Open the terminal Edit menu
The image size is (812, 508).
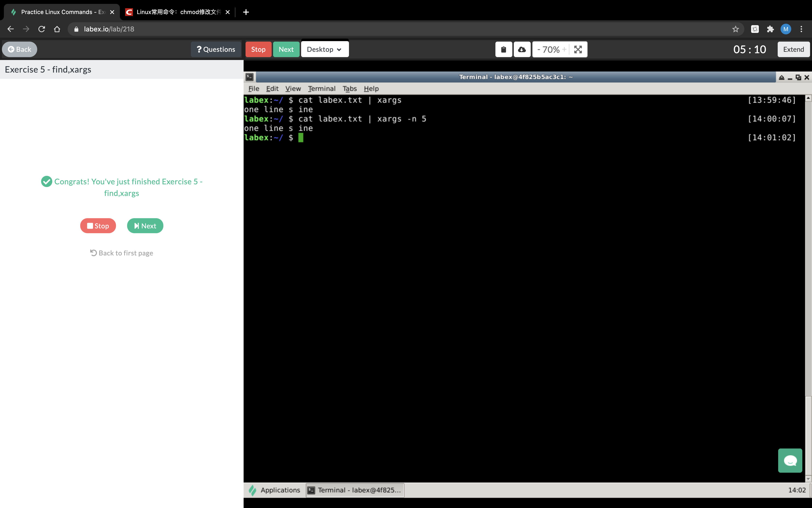click(x=272, y=89)
